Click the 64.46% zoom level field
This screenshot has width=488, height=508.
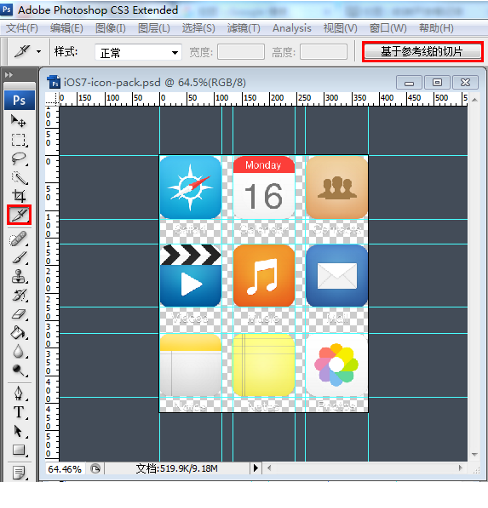(x=65, y=469)
